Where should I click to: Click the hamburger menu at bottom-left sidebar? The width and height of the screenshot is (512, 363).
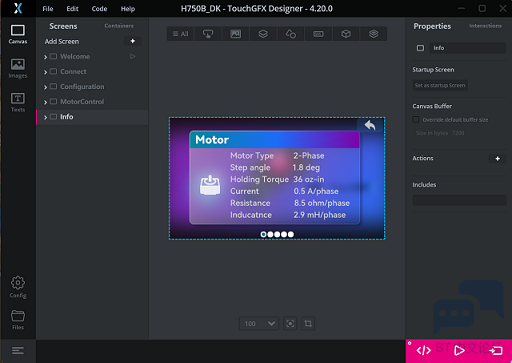pyautogui.click(x=18, y=351)
